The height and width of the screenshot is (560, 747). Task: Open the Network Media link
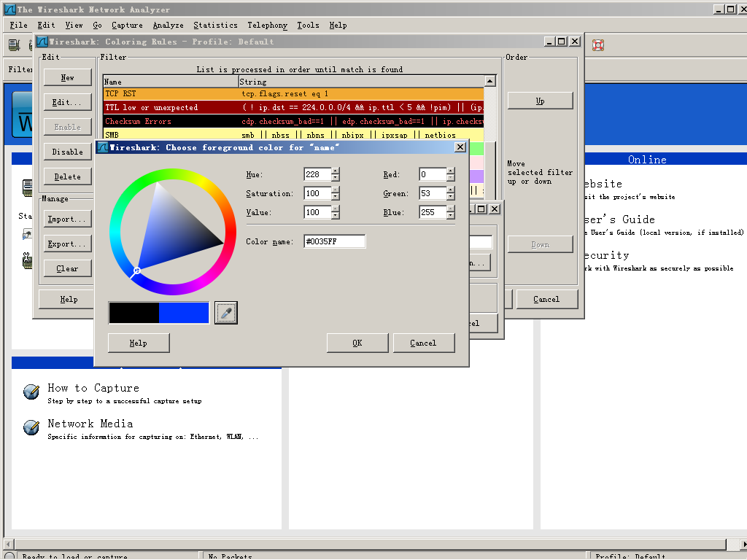pyautogui.click(x=90, y=424)
